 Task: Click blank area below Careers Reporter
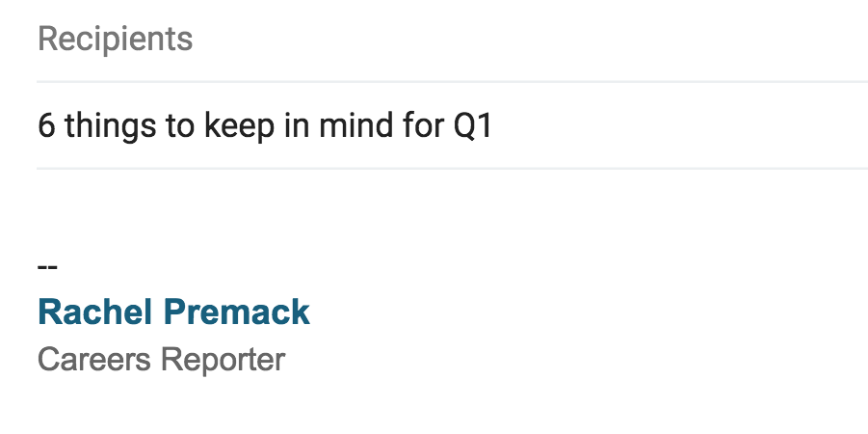point(434,405)
